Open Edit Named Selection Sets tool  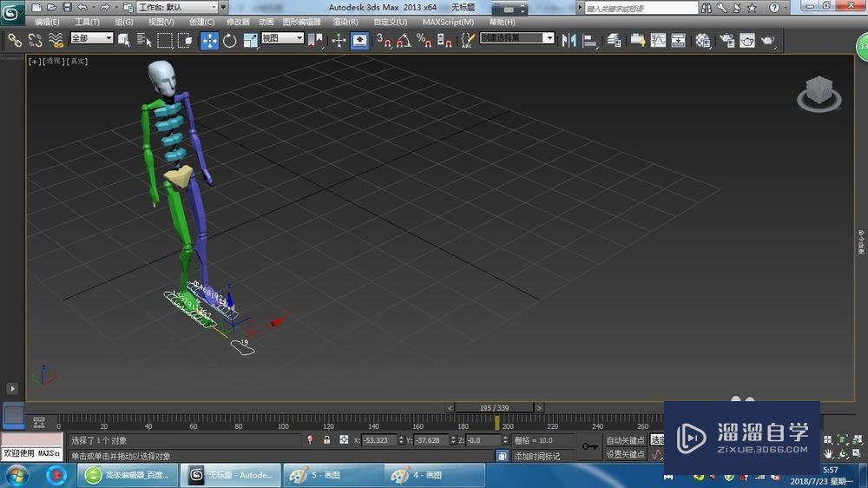[468, 41]
